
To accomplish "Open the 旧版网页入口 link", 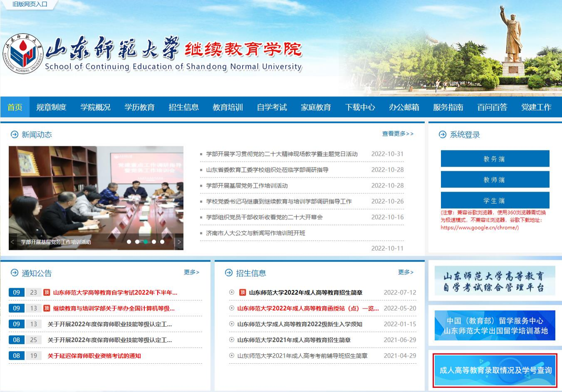I will pos(30,4).
